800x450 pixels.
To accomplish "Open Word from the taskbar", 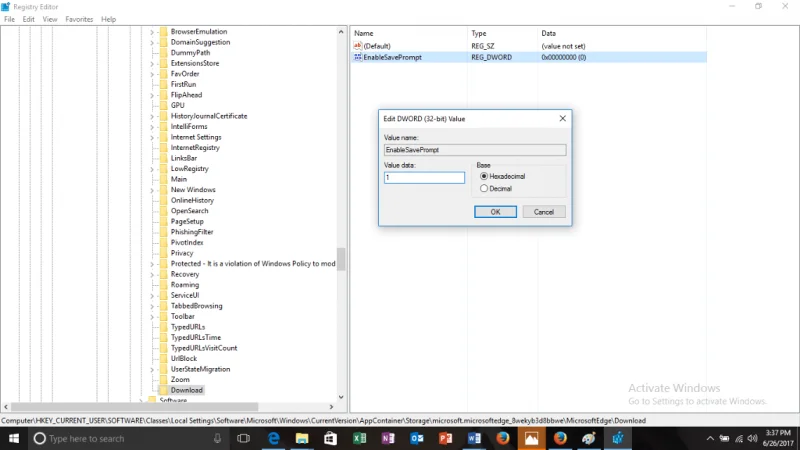I will (x=474, y=439).
